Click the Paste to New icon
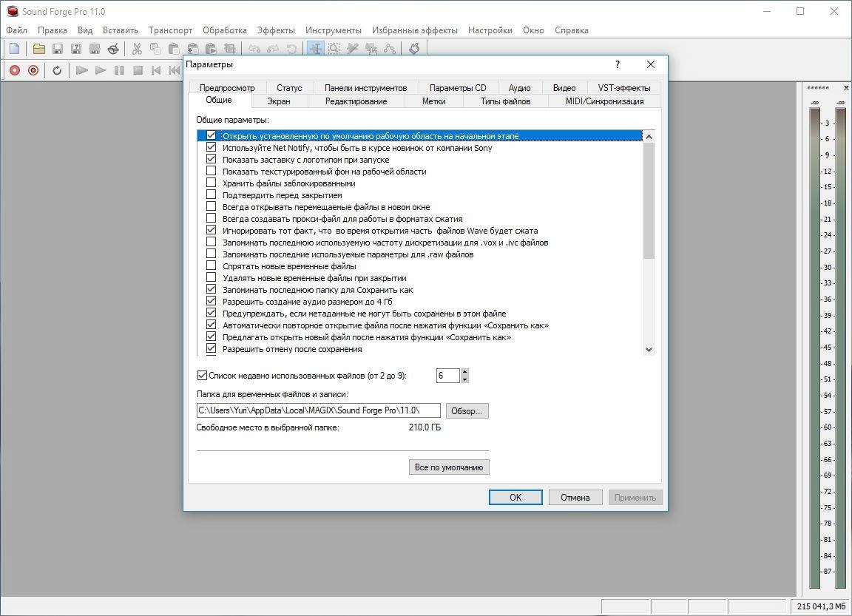Screen dimensions: 852x616 211,49
